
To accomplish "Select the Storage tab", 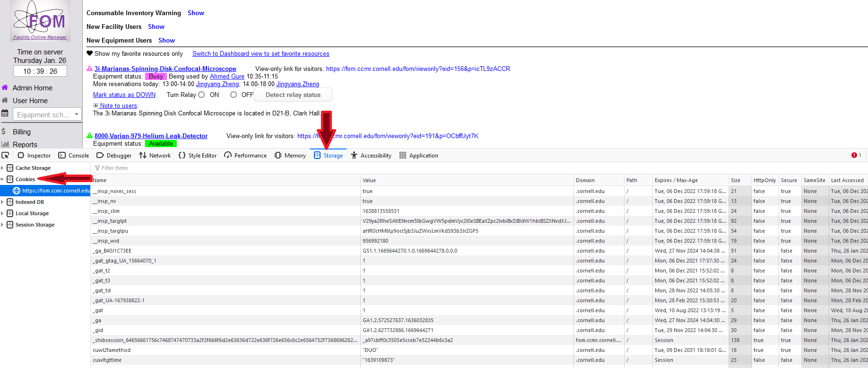I will coord(328,155).
